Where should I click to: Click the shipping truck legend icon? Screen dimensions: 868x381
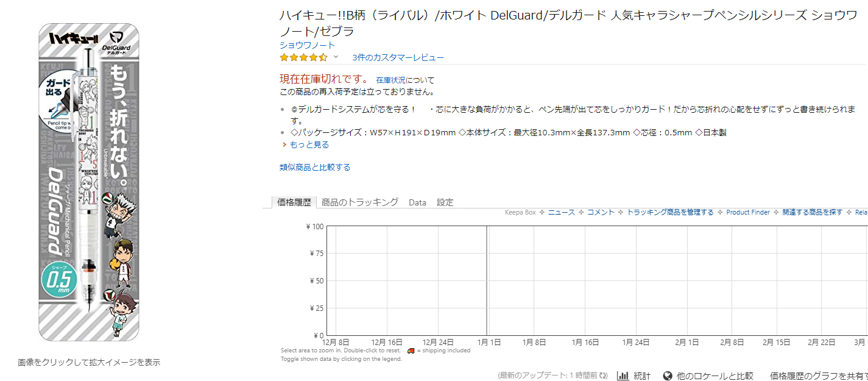coord(411,351)
